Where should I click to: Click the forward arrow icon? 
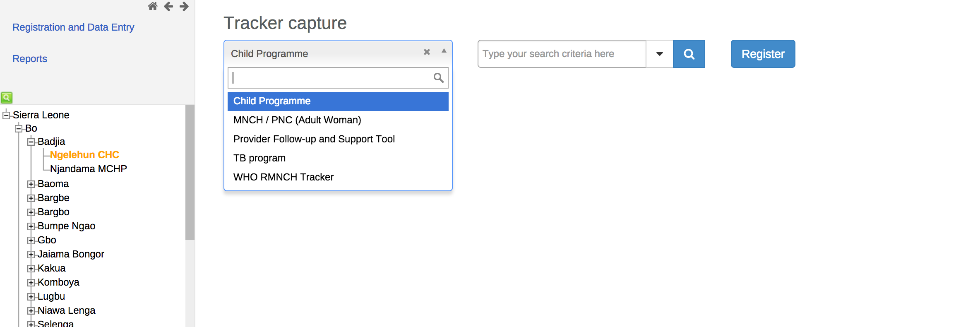pos(184,6)
